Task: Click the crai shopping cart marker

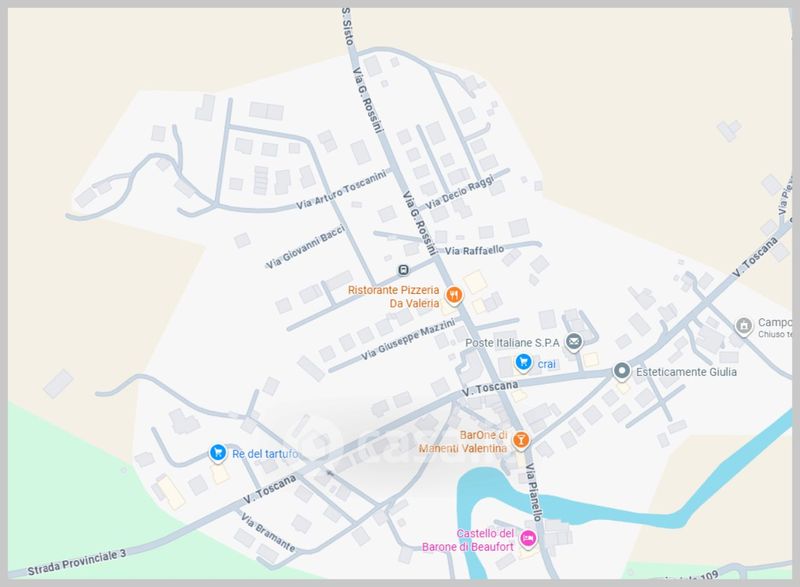Action: 523,363
